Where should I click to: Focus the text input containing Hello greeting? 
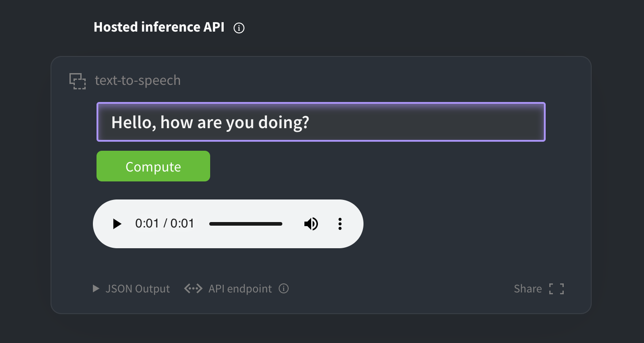321,122
